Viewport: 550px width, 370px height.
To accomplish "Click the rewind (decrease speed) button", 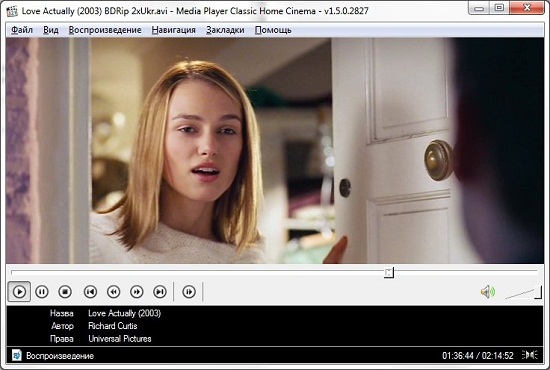I will (114, 291).
